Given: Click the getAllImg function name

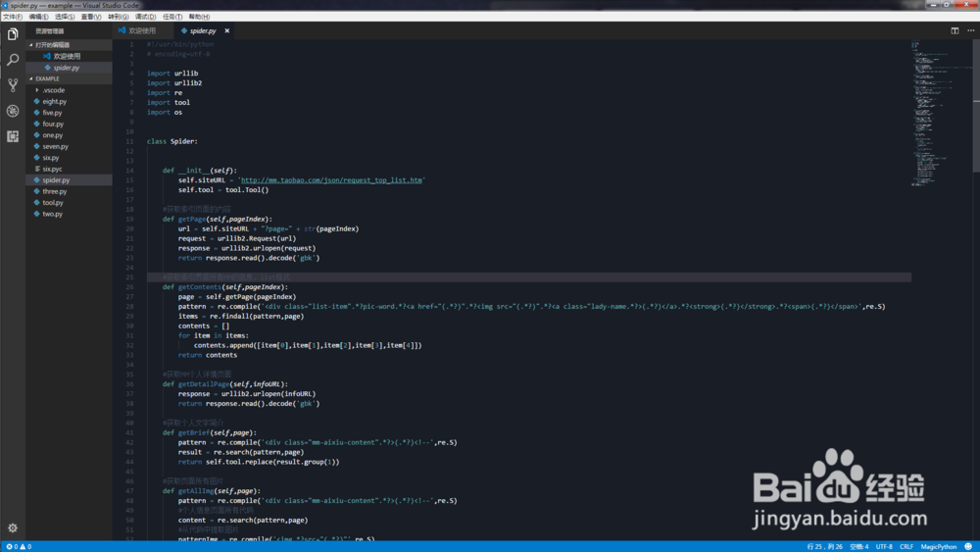Looking at the screenshot, I should click(196, 491).
